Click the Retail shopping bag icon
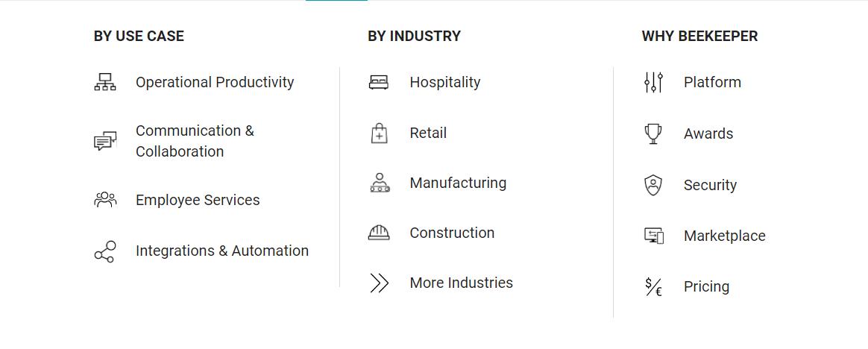 (x=379, y=133)
